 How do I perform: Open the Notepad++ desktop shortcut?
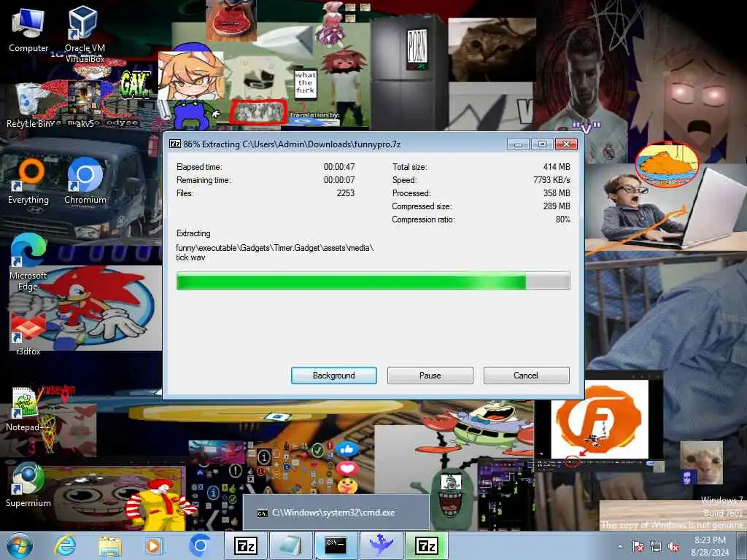click(x=28, y=410)
